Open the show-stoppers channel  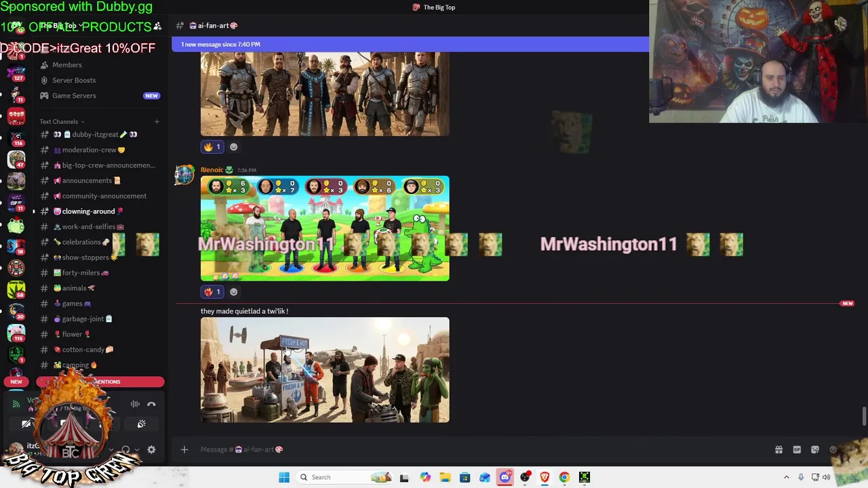[x=85, y=258]
